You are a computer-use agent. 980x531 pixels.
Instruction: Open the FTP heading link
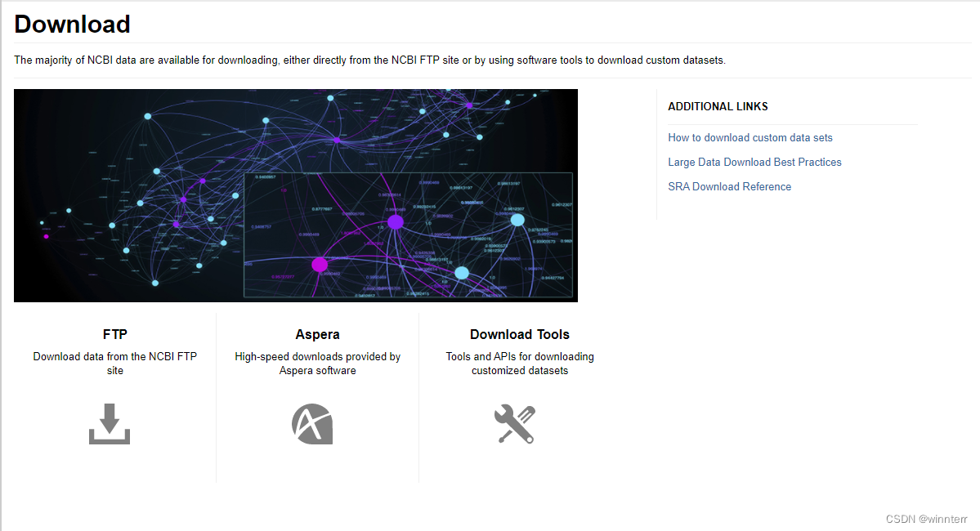115,334
